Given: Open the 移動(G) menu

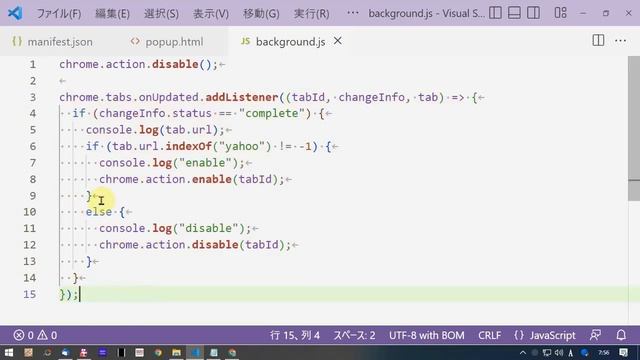Looking at the screenshot, I should coord(261,13).
